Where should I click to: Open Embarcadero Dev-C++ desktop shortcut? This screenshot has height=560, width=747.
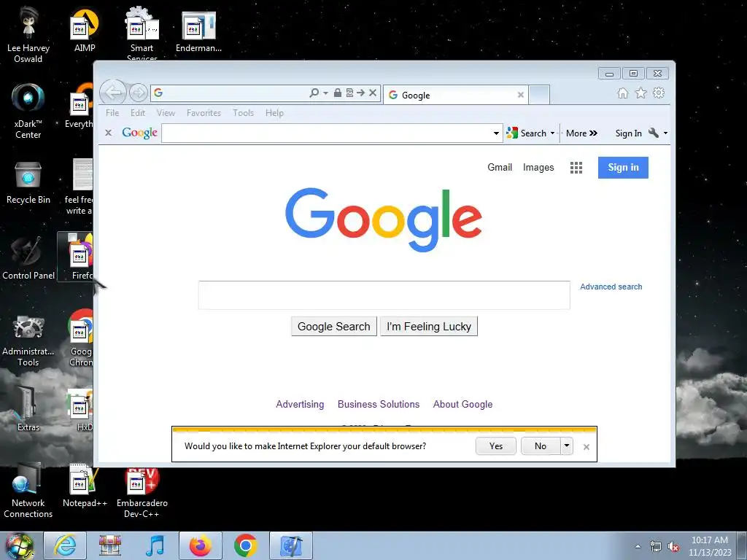click(x=142, y=492)
